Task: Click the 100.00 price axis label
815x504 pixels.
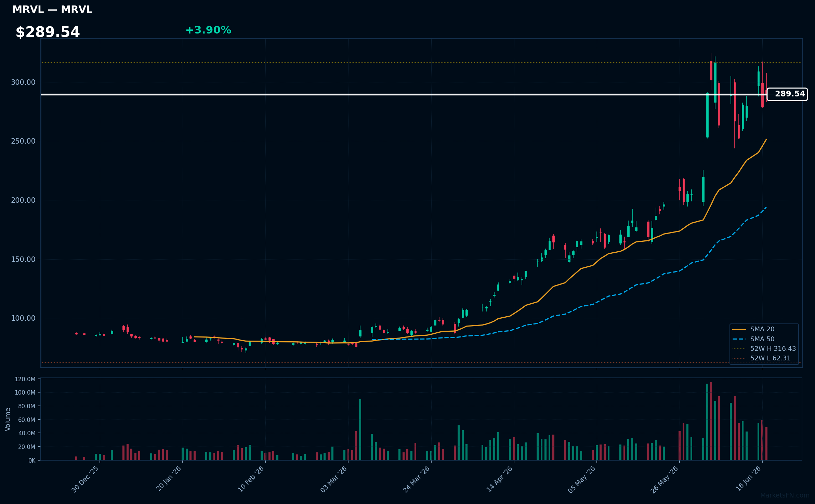Action: [x=23, y=318]
